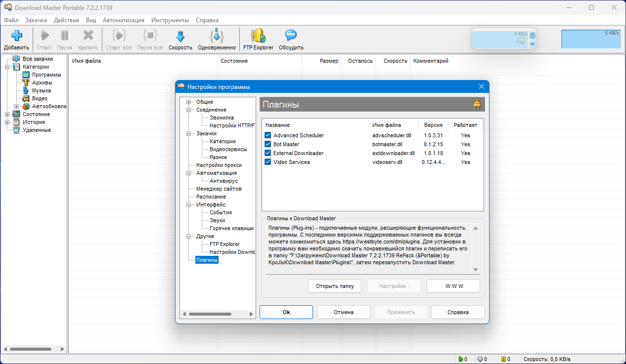Screen dimensions: 626x364
Task: Open the Автоматизация menu in the menu bar
Action: click(x=123, y=20)
